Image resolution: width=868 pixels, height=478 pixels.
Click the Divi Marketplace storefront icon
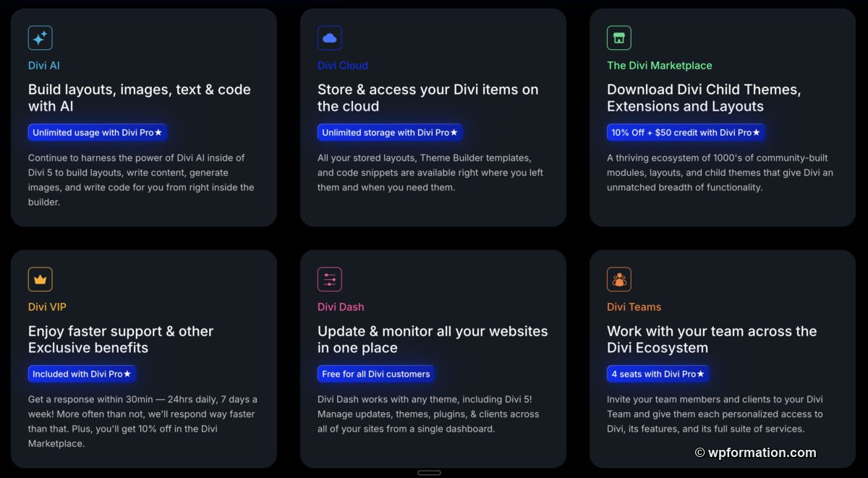619,38
